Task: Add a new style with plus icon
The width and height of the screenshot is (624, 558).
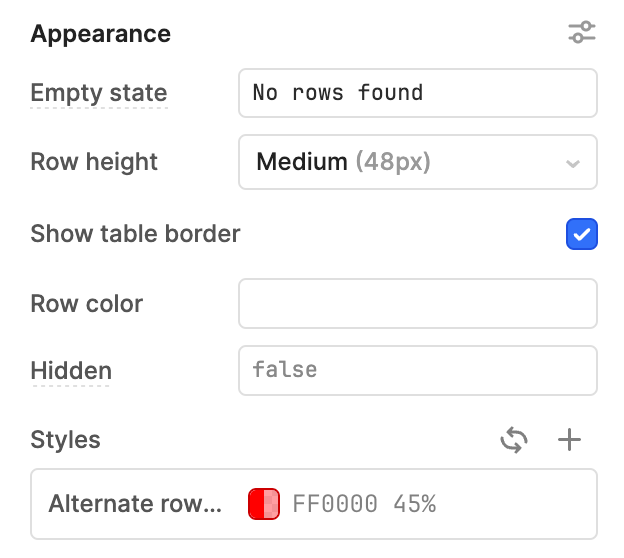Action: pos(569,440)
